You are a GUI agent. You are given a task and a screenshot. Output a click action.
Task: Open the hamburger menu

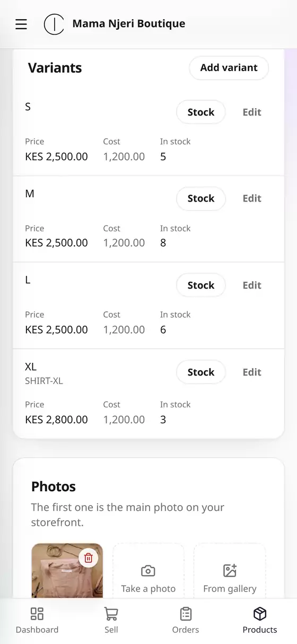tap(21, 24)
